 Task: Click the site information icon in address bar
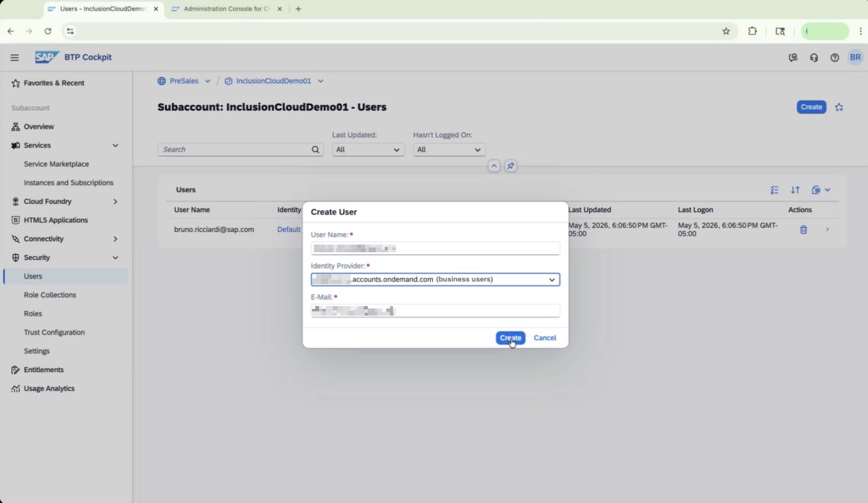tap(70, 31)
